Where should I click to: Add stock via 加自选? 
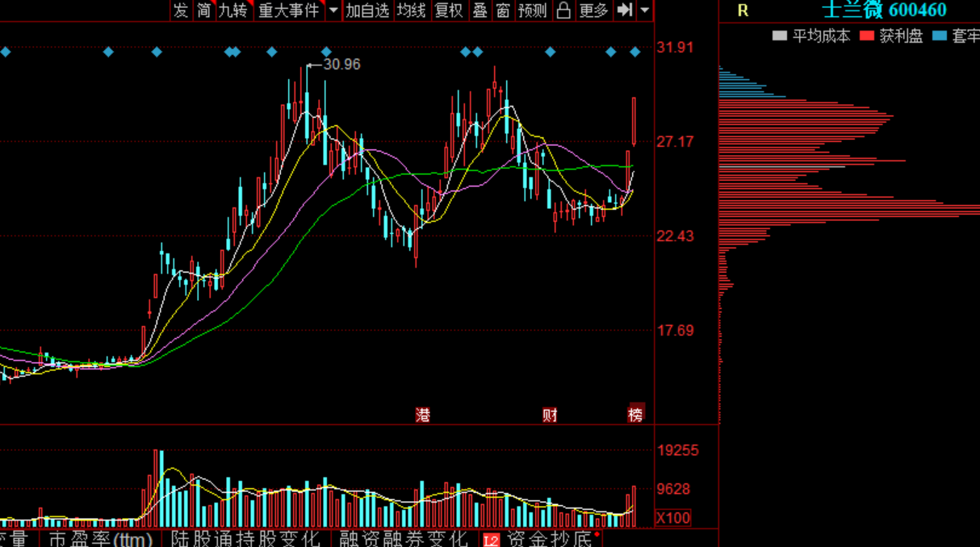pos(367,10)
